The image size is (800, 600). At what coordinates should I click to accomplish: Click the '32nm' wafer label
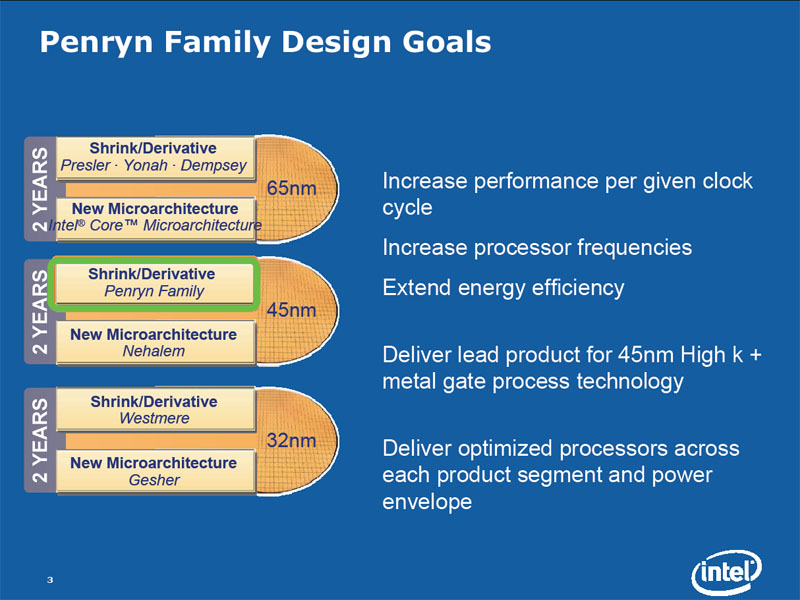click(x=291, y=440)
